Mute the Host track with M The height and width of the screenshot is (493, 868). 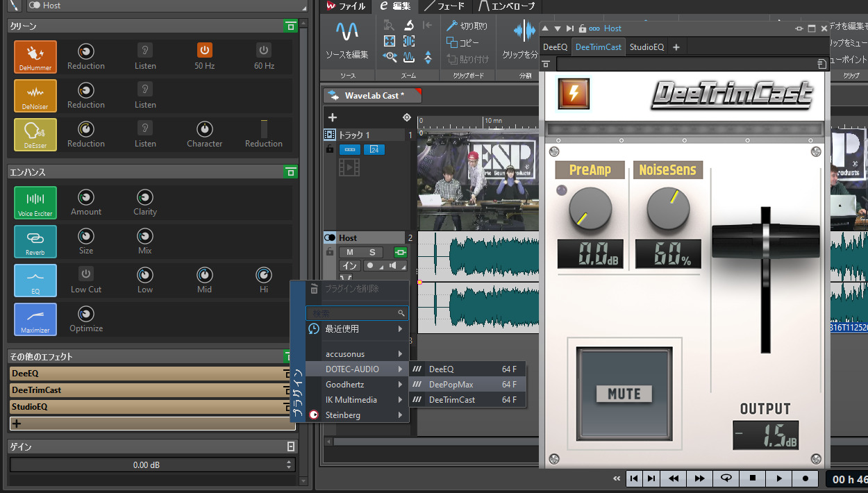[x=349, y=252]
